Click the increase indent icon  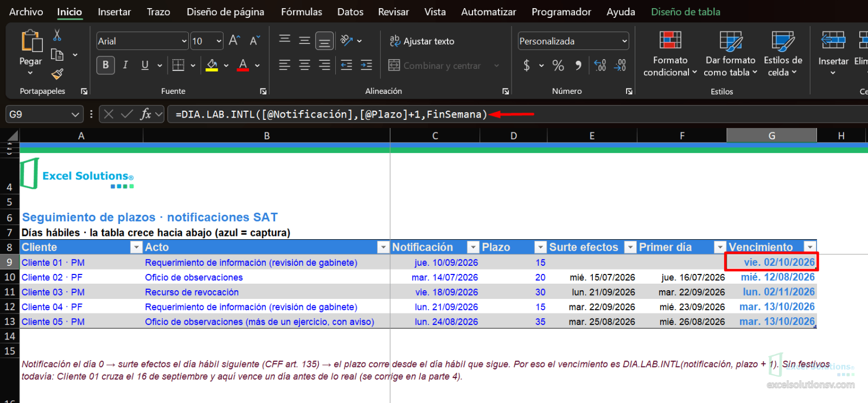click(x=367, y=66)
